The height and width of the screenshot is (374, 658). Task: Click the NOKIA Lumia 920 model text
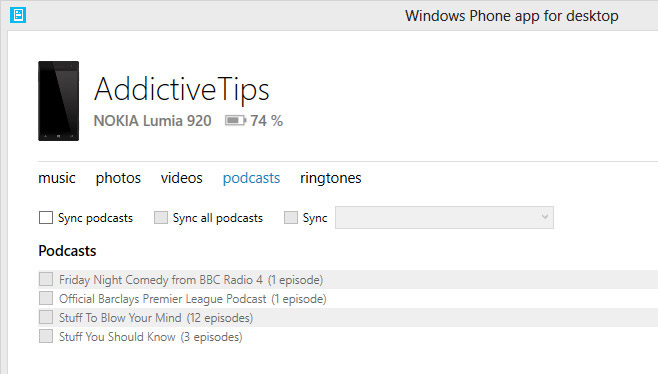pos(152,121)
